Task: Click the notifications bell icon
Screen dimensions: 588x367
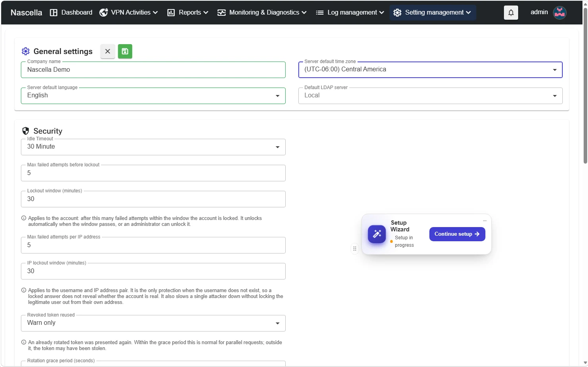Action: 511,13
